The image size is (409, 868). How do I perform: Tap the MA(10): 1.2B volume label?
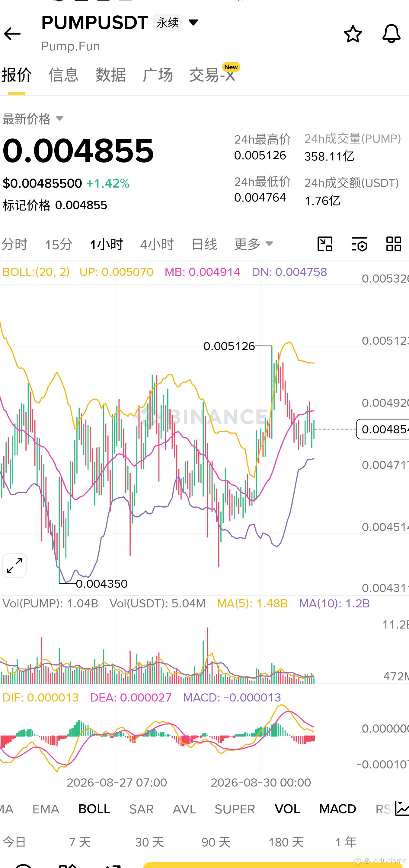pyautogui.click(x=334, y=603)
